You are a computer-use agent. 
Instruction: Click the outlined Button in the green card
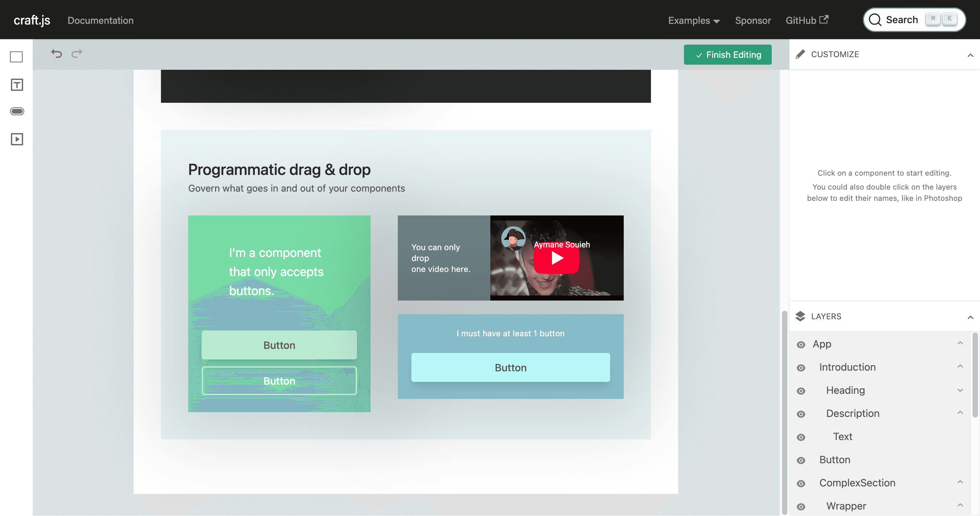[279, 381]
